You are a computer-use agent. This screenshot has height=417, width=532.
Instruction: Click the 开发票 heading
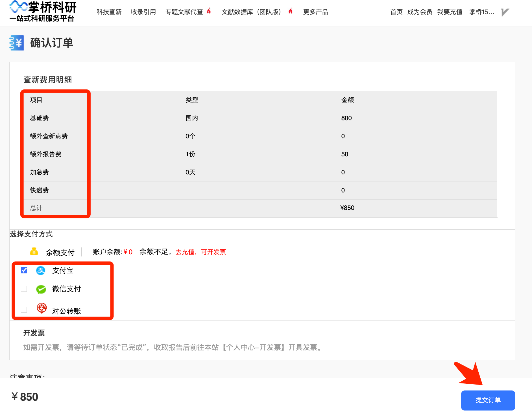click(x=34, y=333)
